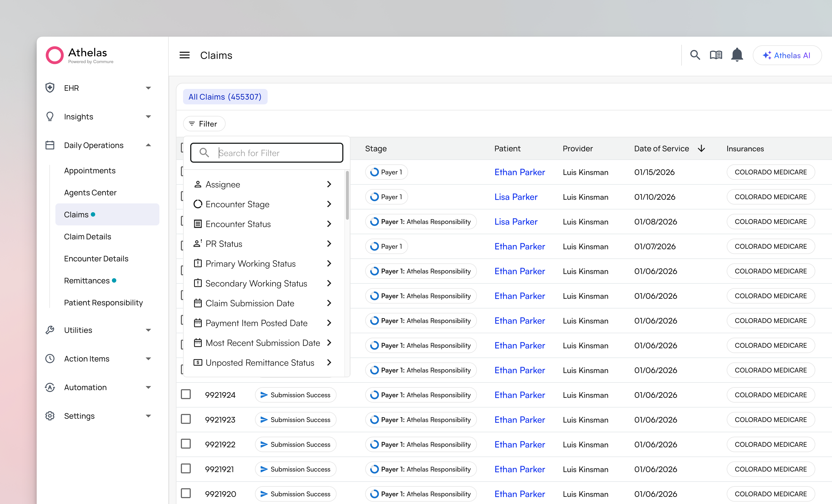The height and width of the screenshot is (504, 832).
Task: Open the notifications bell icon
Action: [x=737, y=55]
